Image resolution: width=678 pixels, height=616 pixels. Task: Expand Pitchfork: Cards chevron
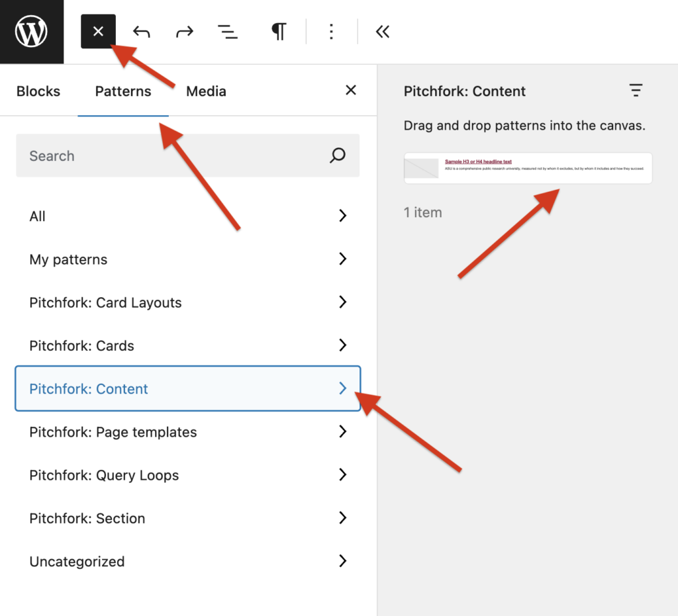(x=342, y=345)
